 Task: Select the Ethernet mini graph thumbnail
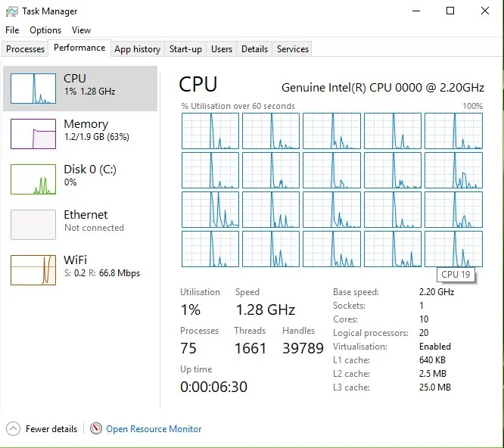pos(33,225)
